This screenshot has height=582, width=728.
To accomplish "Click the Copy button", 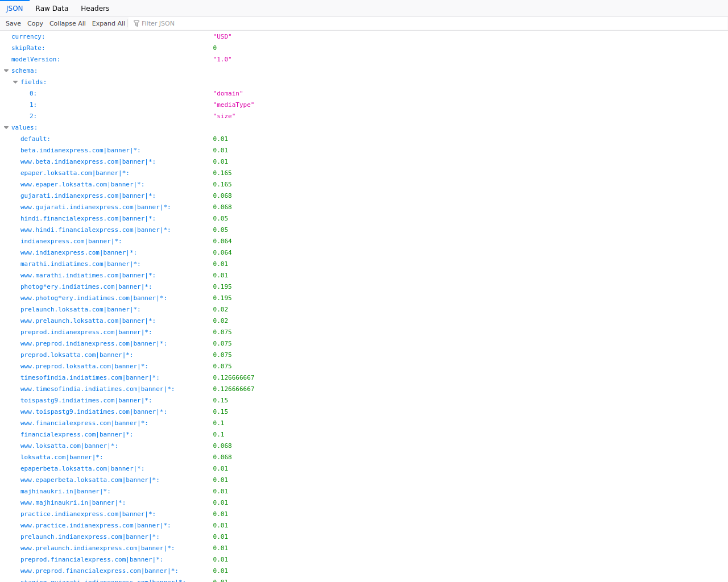I will 35,23.
